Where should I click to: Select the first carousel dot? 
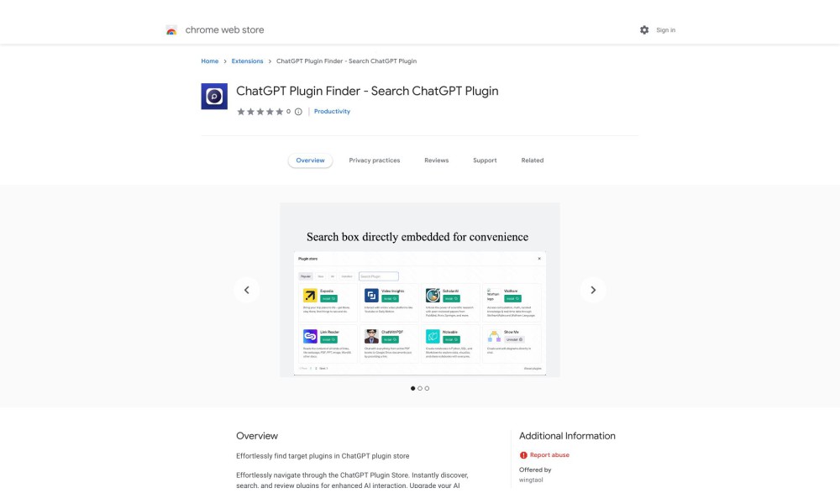pos(412,388)
